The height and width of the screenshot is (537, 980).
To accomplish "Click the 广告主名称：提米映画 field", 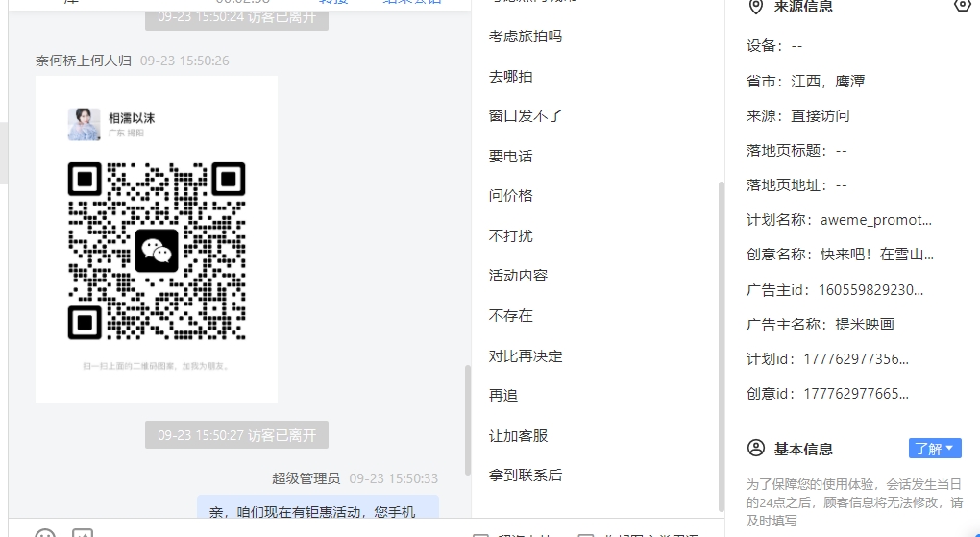I will coord(820,324).
